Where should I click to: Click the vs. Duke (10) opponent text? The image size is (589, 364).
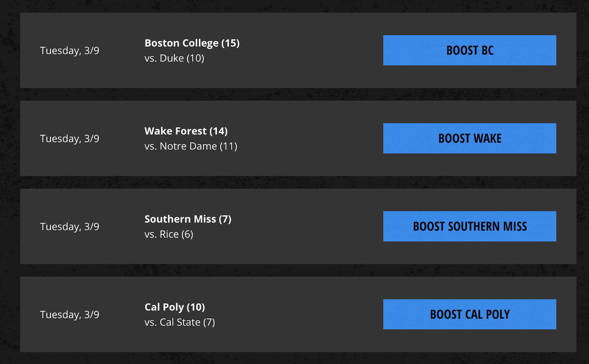[174, 58]
